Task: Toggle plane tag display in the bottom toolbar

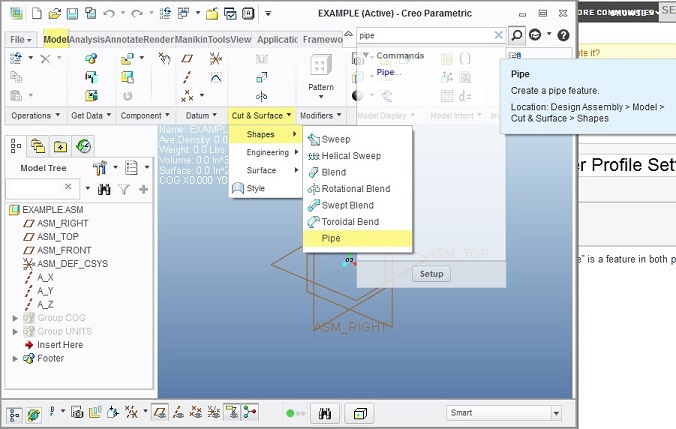Action: [x=232, y=413]
